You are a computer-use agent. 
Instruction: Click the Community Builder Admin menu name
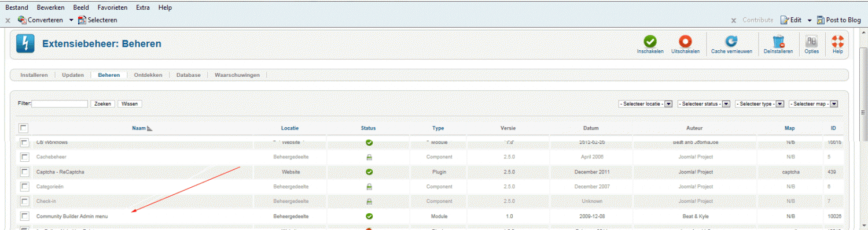72,216
